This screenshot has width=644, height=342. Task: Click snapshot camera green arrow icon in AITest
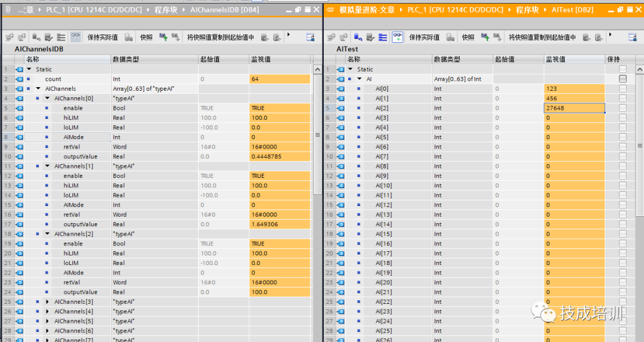coord(485,38)
